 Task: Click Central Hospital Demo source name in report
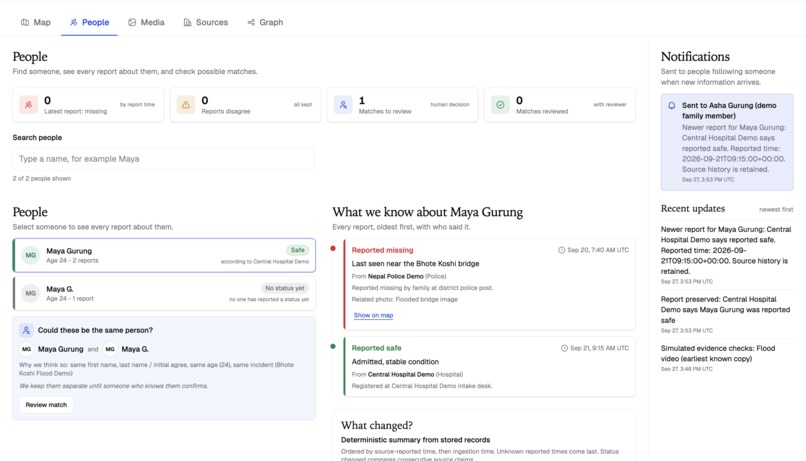click(x=400, y=374)
